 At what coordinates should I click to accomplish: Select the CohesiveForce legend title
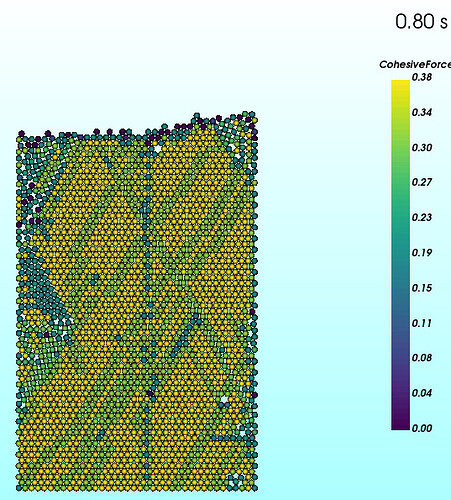[x=415, y=64]
